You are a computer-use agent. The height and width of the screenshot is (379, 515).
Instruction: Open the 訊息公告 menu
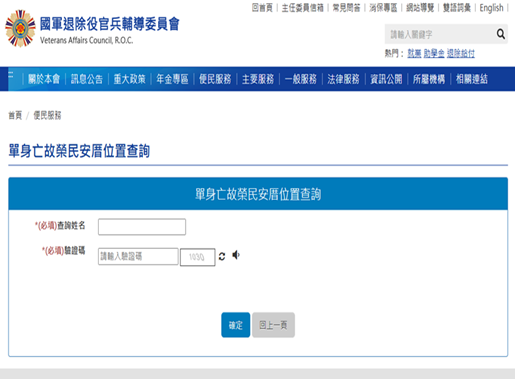87,79
